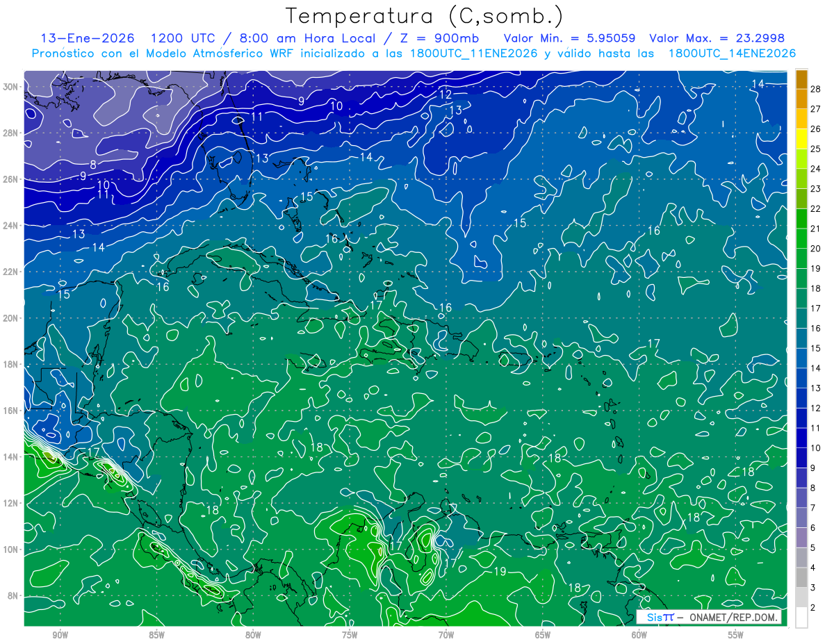Click the contour label 12 on the map
The image size is (834, 644).
(x=445, y=94)
